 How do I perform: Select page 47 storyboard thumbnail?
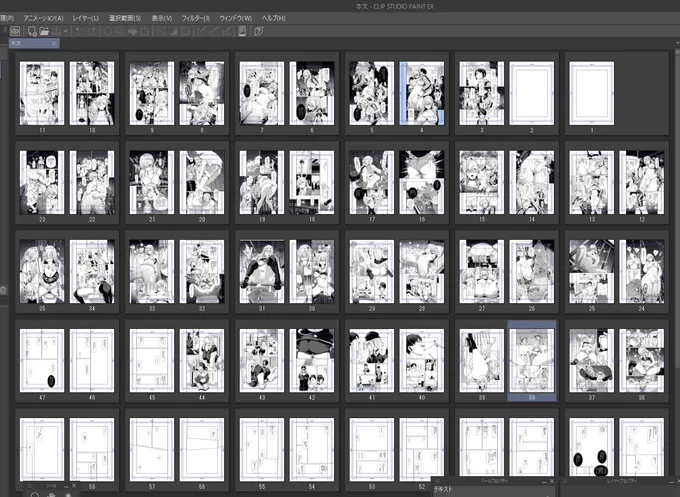click(42, 360)
